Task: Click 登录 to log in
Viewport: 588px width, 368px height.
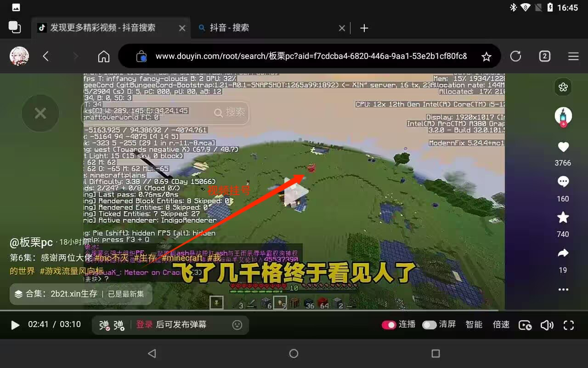Action: click(x=144, y=325)
